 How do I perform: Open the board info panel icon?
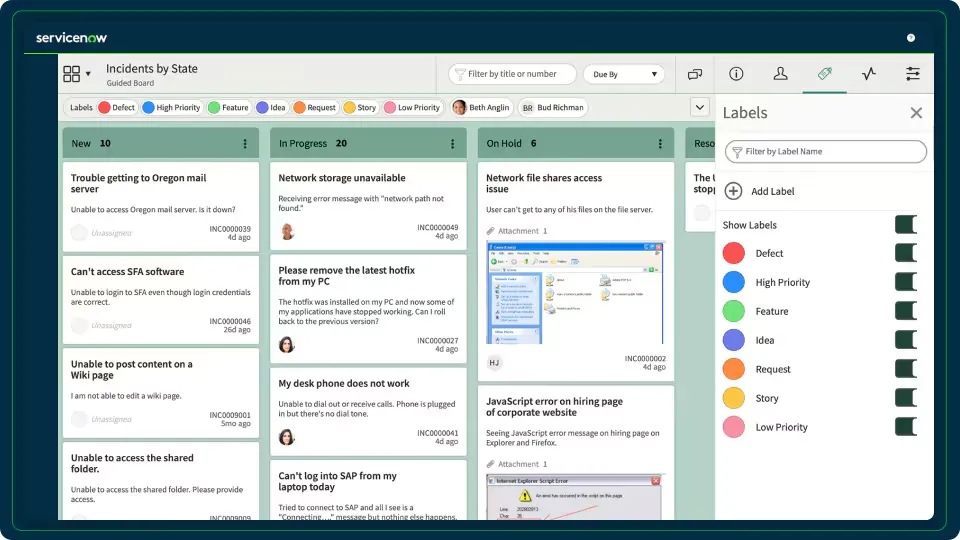(x=736, y=74)
